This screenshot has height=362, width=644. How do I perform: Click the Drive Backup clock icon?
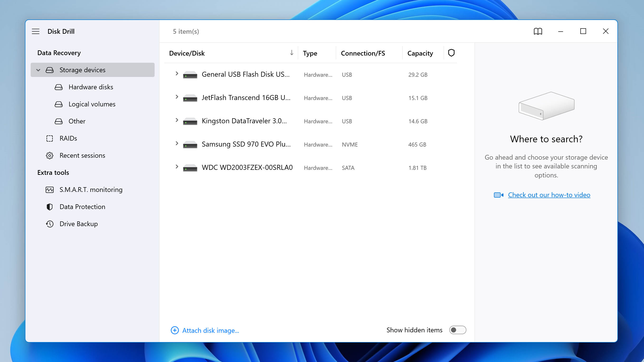tap(49, 224)
